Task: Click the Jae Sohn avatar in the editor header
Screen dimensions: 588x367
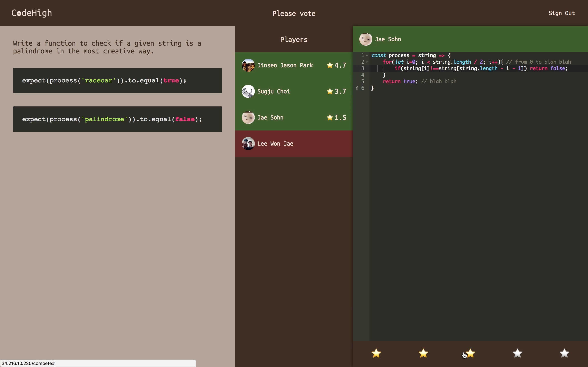Action: point(366,39)
